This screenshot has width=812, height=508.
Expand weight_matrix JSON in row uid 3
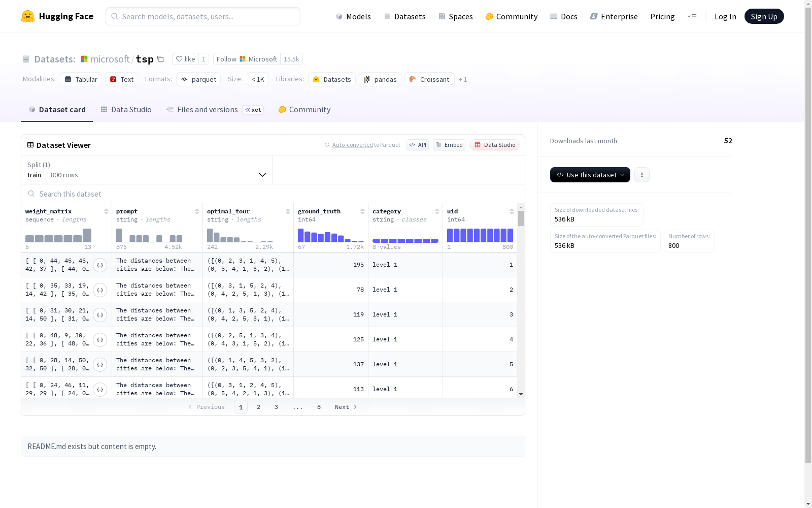coord(100,315)
